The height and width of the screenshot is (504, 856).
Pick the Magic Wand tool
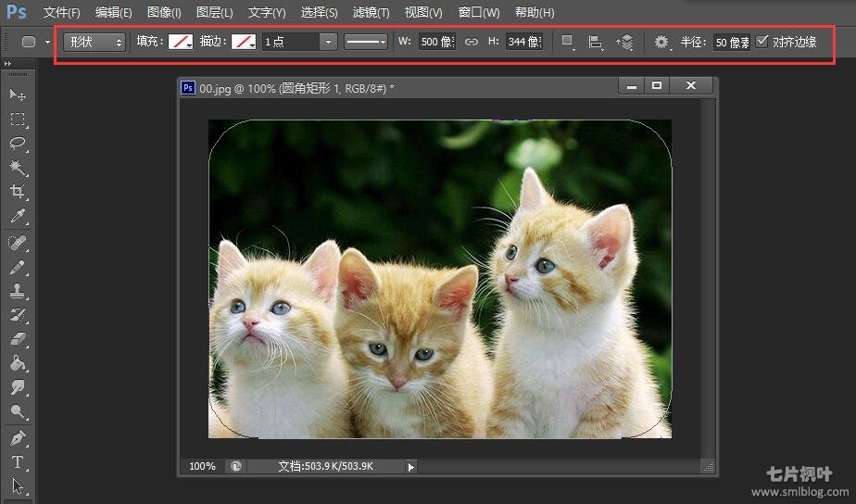pos(18,167)
